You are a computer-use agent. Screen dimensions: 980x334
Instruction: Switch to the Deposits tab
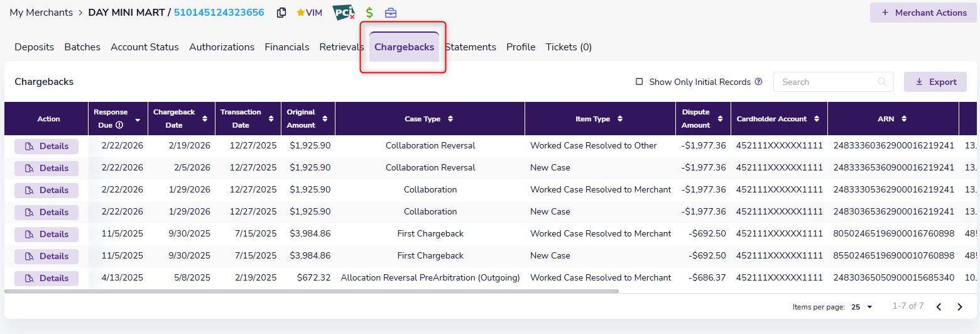(35, 47)
